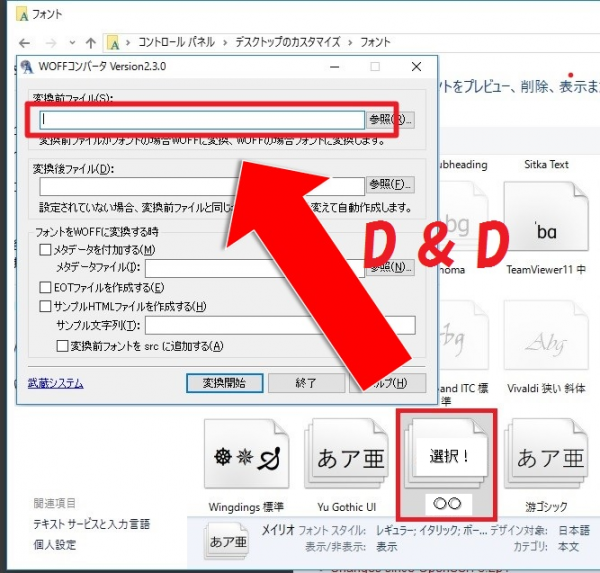
Task: Click the 表示 show/hide value
Action: pos(386,547)
